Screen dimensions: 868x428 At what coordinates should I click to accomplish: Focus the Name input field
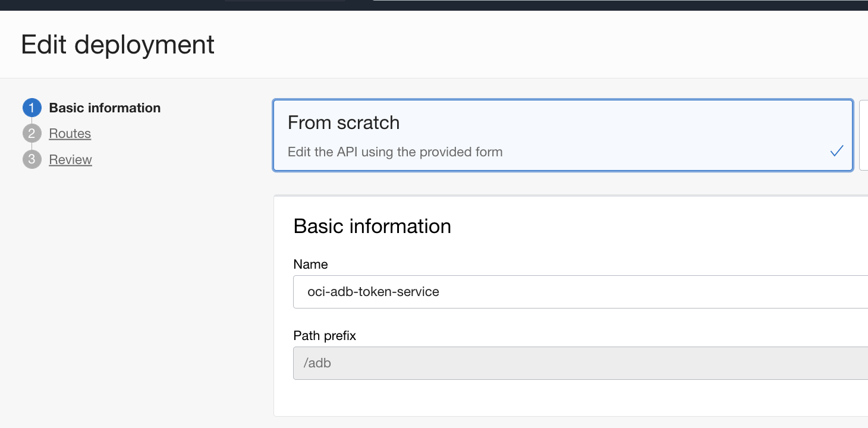[580, 292]
